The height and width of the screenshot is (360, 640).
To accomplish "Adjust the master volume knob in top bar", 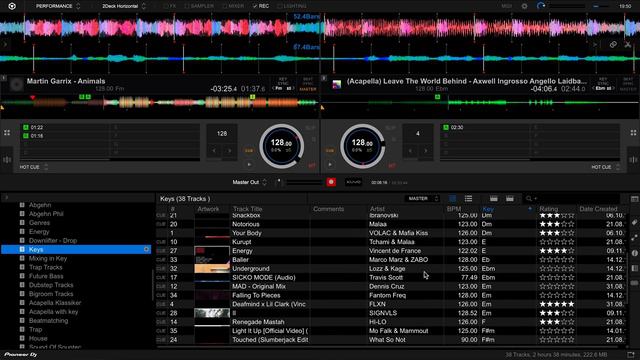I will point(541,6).
